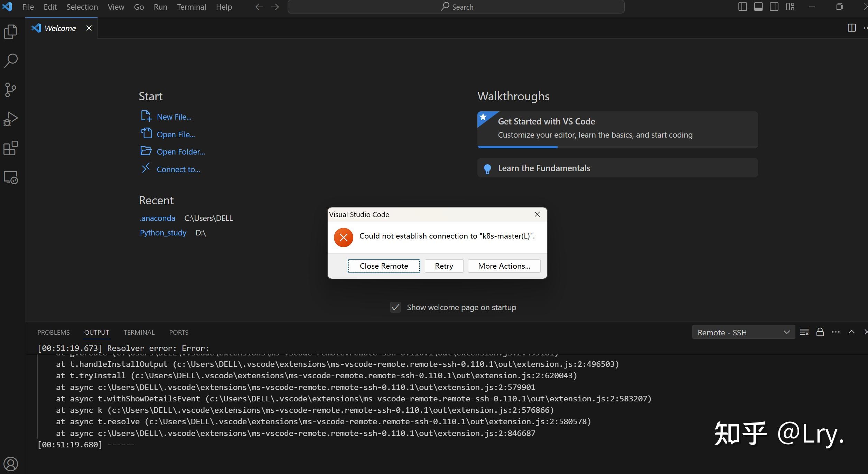Click the Search command center box
This screenshot has height=474, width=868.
(x=456, y=7)
